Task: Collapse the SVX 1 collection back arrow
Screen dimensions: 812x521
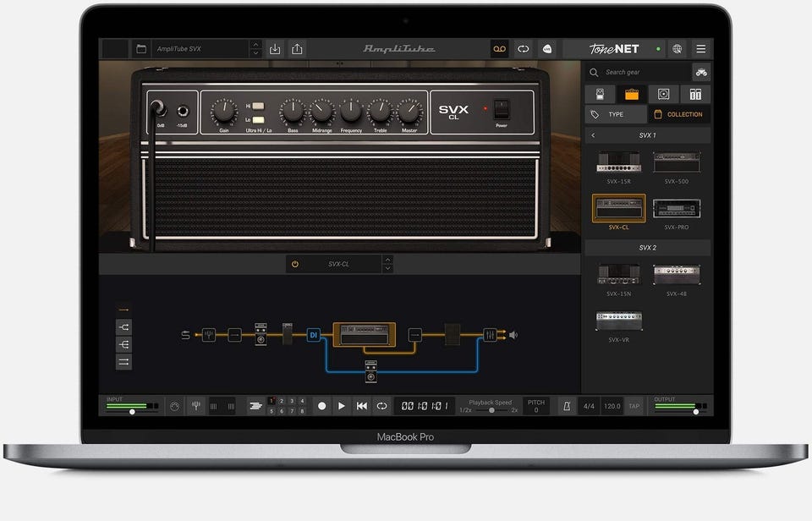Action: (x=593, y=135)
